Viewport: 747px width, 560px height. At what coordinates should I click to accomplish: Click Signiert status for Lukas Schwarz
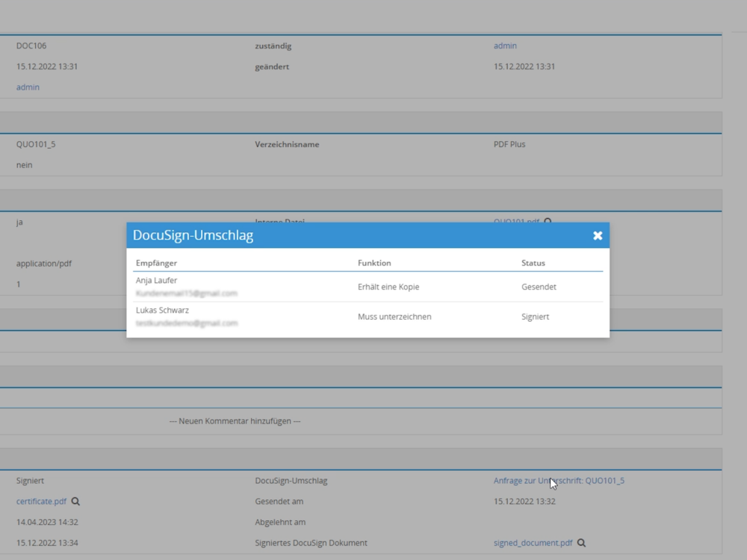(x=535, y=317)
